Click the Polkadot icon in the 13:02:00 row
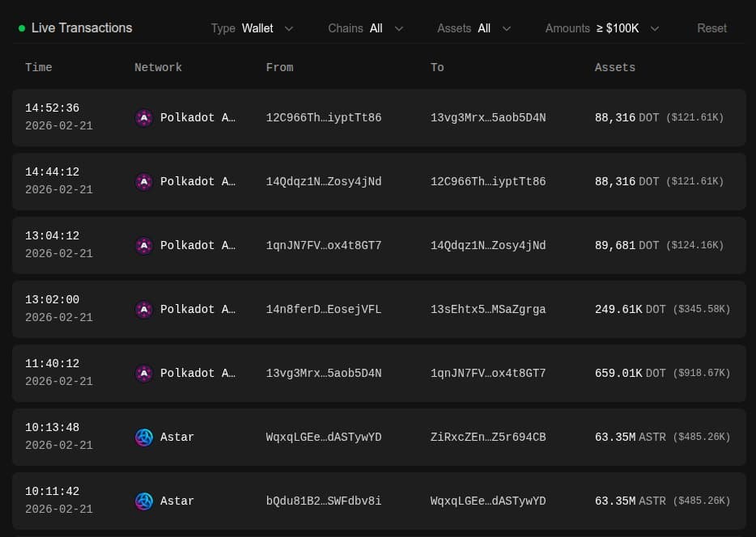 click(x=143, y=310)
